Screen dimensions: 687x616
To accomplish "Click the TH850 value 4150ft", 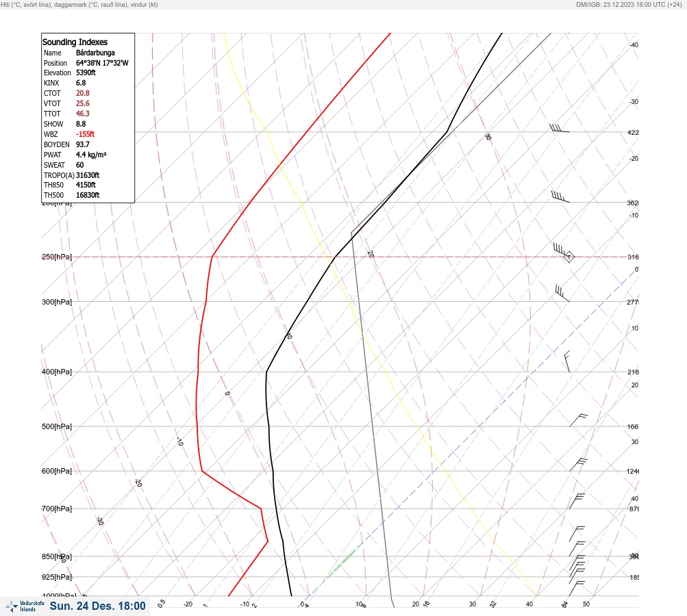I will click(x=86, y=185).
